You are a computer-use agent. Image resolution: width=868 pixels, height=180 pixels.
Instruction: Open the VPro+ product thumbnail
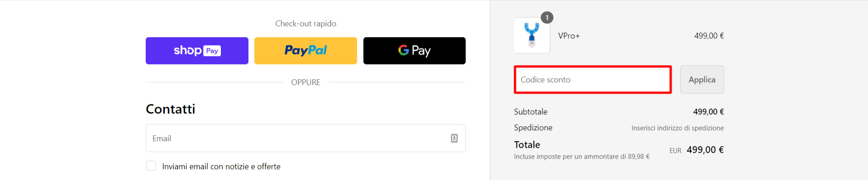[x=532, y=35]
